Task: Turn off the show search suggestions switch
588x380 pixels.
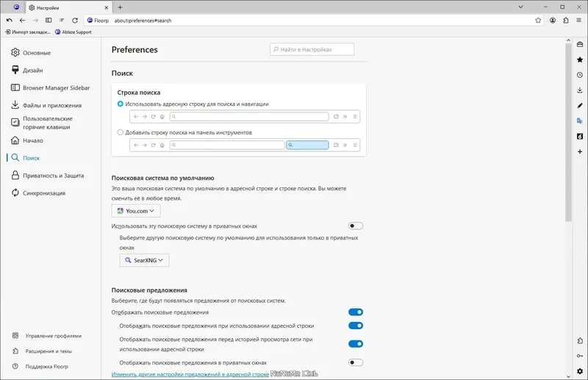Action: (356, 312)
